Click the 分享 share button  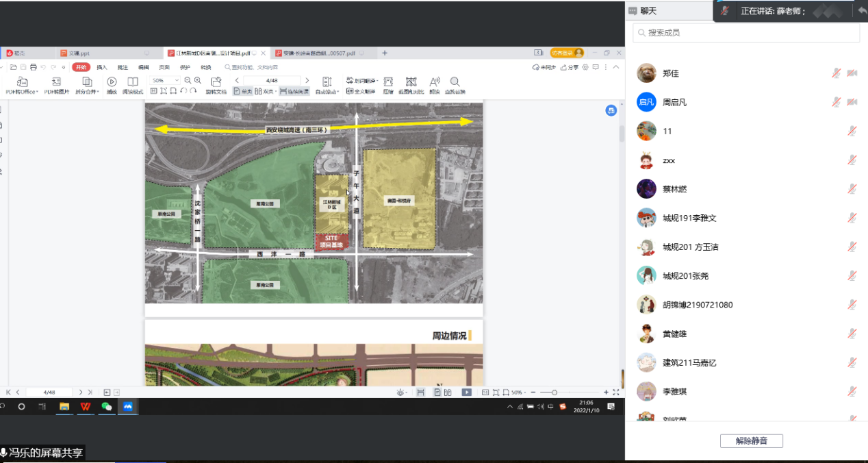point(570,67)
